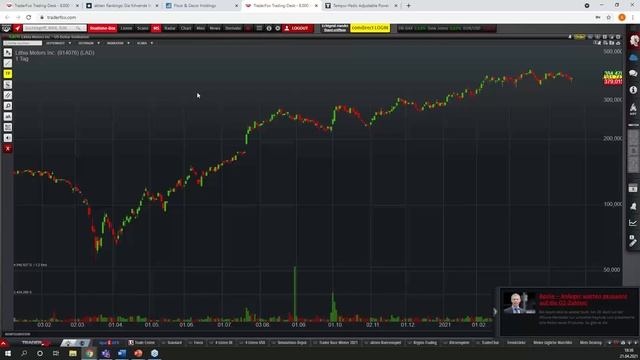Click the filter input left of Zeiteinheit
Screen dimensions: 640x360
pyautogui.click(x=22, y=43)
